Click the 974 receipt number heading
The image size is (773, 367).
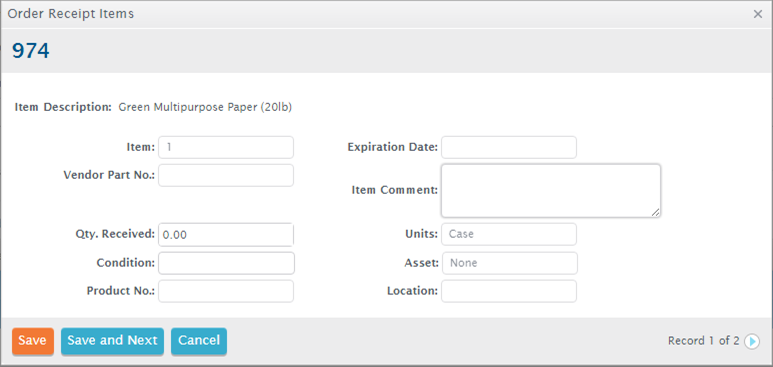tap(31, 51)
